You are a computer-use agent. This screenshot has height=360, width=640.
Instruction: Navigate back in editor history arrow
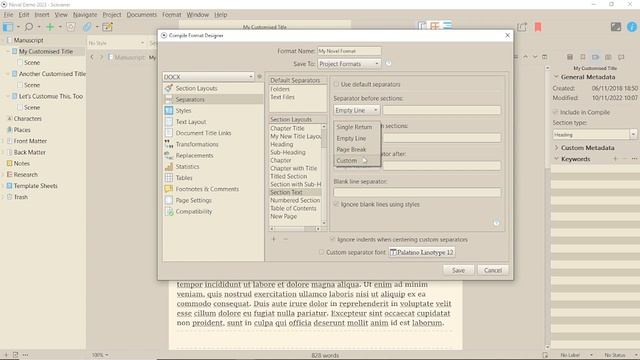tap(92, 57)
